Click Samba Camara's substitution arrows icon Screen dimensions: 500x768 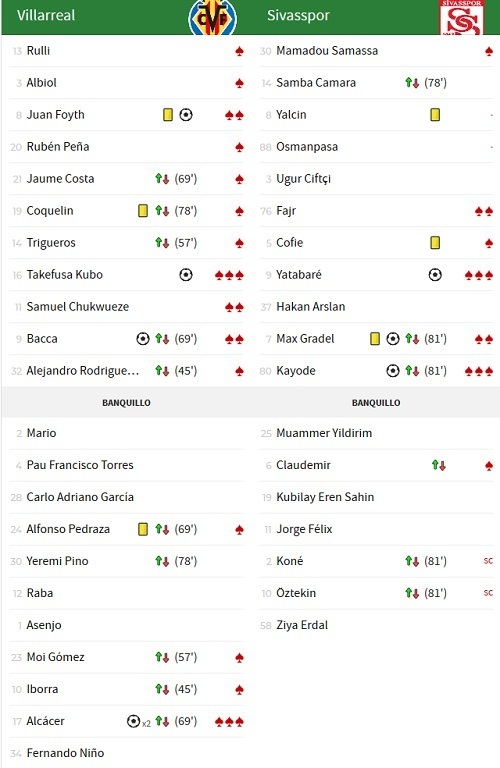tap(412, 83)
